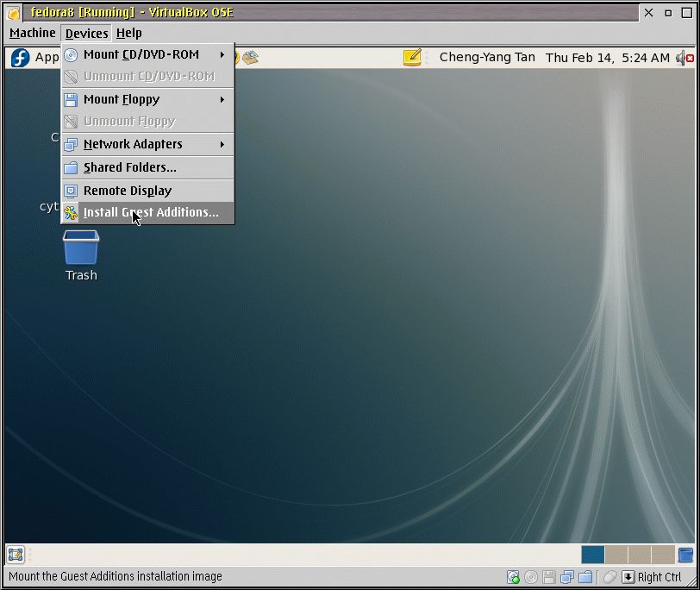700x590 pixels.
Task: Click the blue trash applet in bottom panel
Action: coord(685,555)
